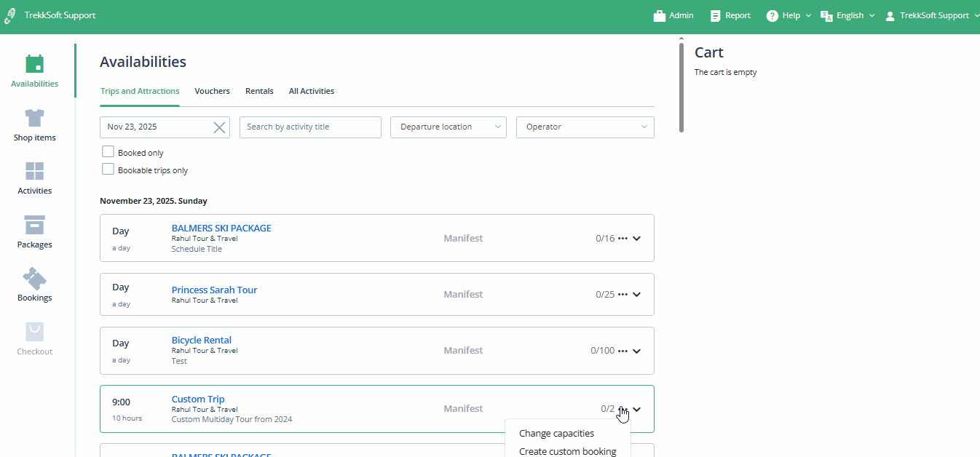Enable the Booked only checkbox
The width and height of the screenshot is (980, 457).
(108, 151)
